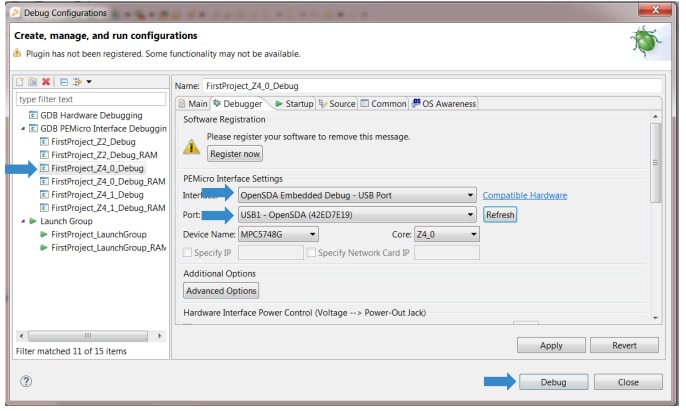
Task: Click the Duplicate launch configuration icon
Action: point(34,81)
